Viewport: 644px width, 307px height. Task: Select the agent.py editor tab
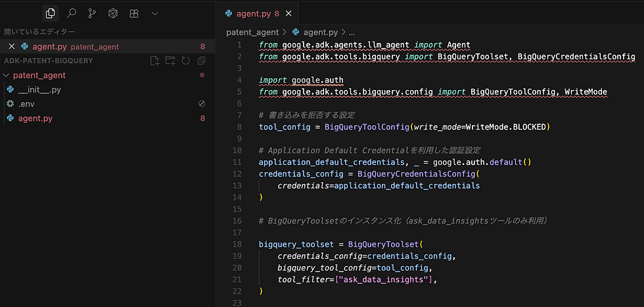click(258, 14)
